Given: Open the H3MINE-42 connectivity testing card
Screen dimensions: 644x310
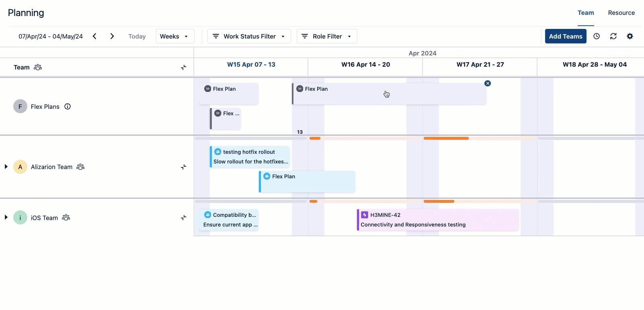Looking at the screenshot, I should tap(437, 220).
